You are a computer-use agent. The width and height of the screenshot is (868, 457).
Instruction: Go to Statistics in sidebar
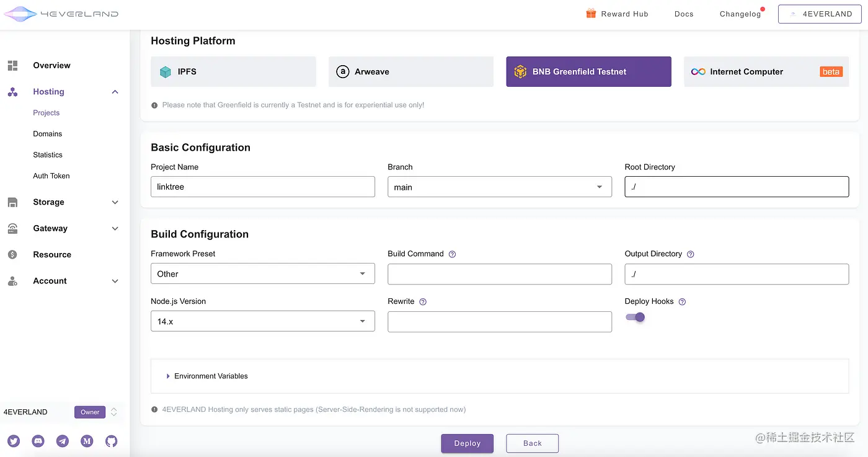[48, 155]
